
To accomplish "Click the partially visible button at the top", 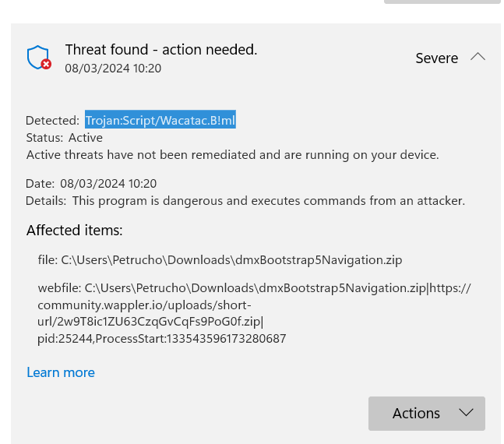I will tap(442, 2).
